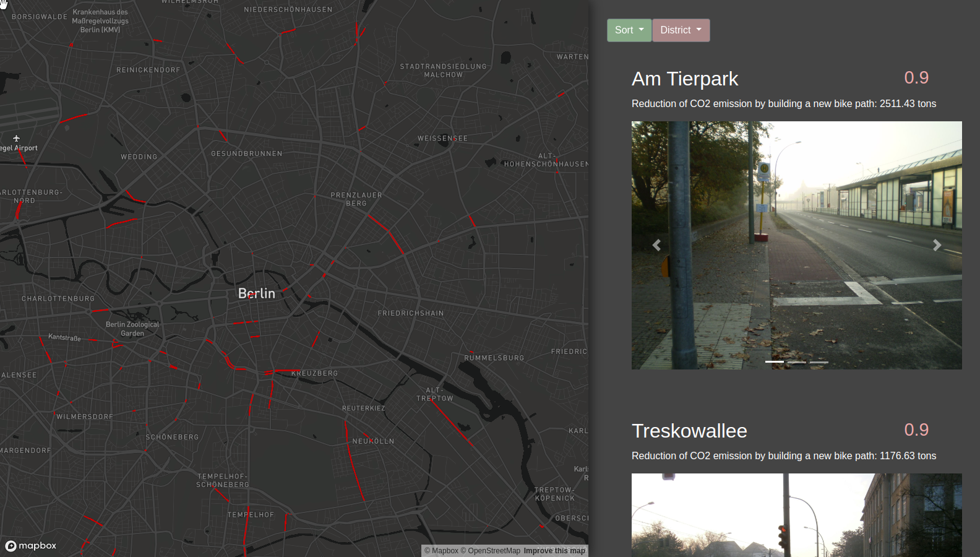
Task: Click the RUMMELSBURG district label
Action: pyautogui.click(x=494, y=358)
